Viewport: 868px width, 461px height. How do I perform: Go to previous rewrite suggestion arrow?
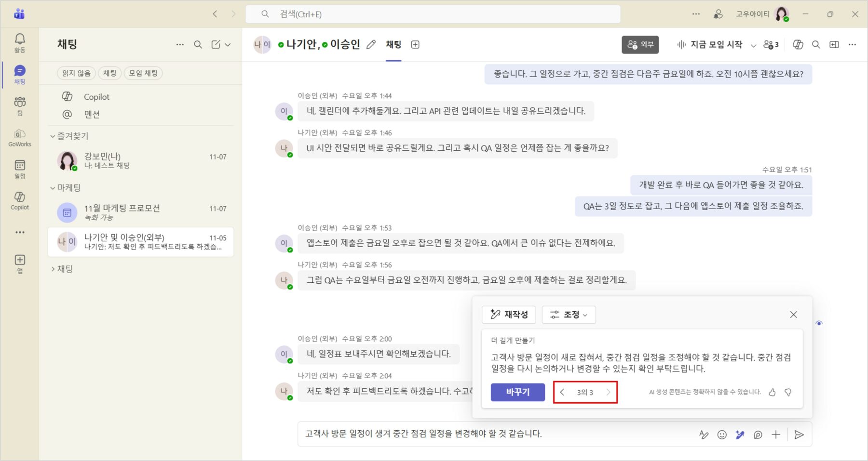click(562, 392)
